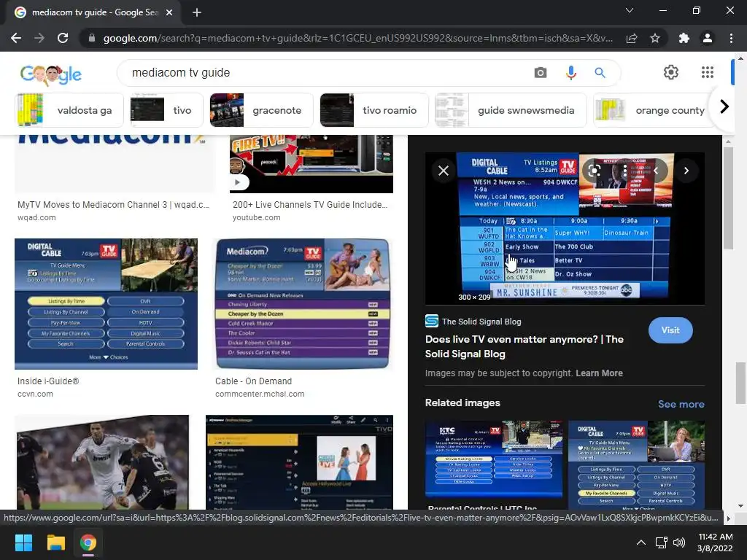Open the Chrome extensions puzzle icon
This screenshot has height=560, width=747.
[684, 38]
